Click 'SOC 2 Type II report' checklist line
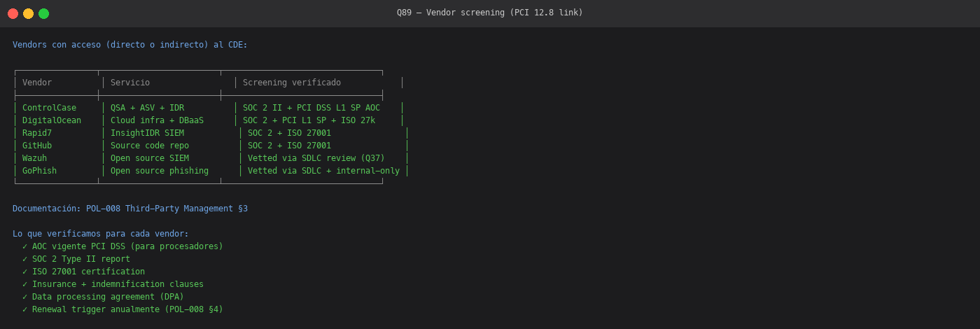980x329 pixels. [76, 259]
